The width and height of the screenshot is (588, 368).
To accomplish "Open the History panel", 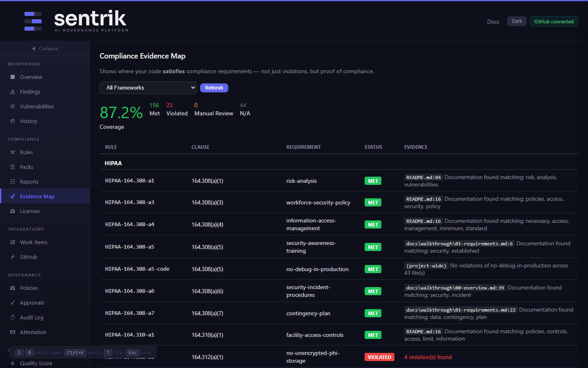I will [x=28, y=121].
